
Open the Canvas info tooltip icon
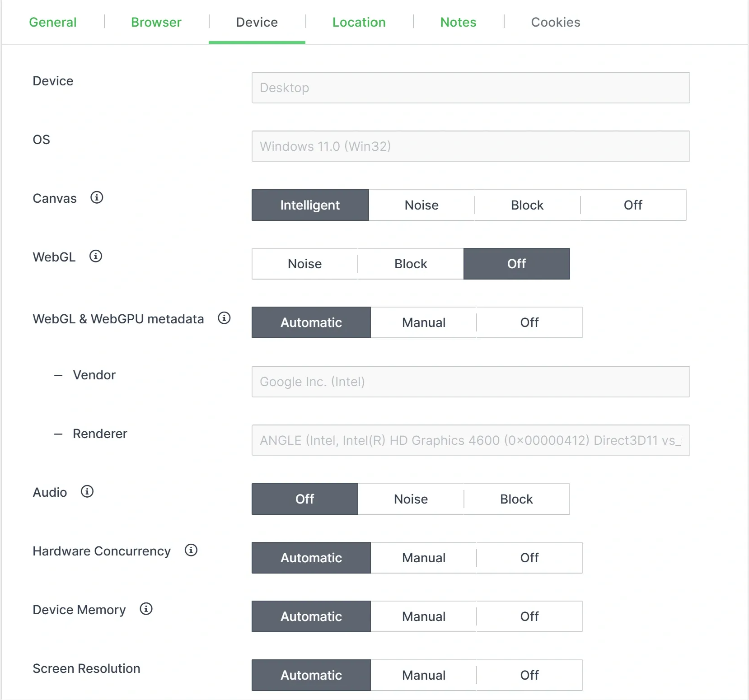tap(97, 197)
